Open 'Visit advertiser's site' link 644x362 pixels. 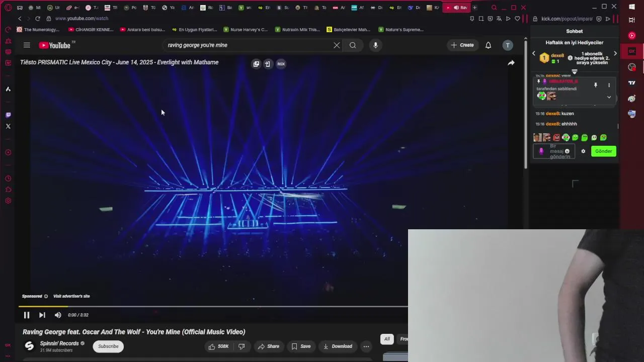71,296
